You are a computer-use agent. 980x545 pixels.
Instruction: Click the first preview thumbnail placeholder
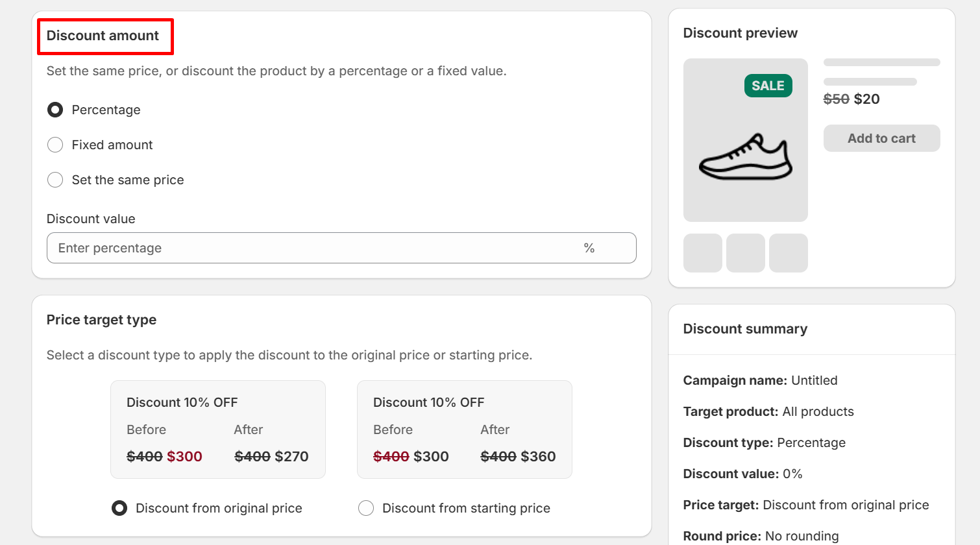(x=702, y=253)
